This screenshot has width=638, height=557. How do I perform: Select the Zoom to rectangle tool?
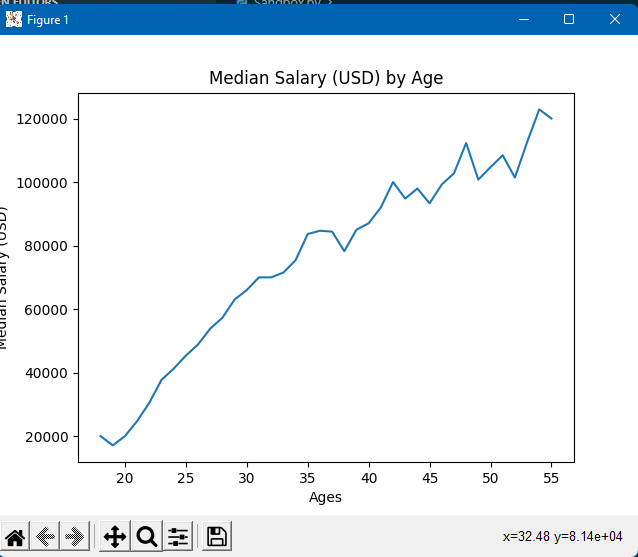[146, 536]
